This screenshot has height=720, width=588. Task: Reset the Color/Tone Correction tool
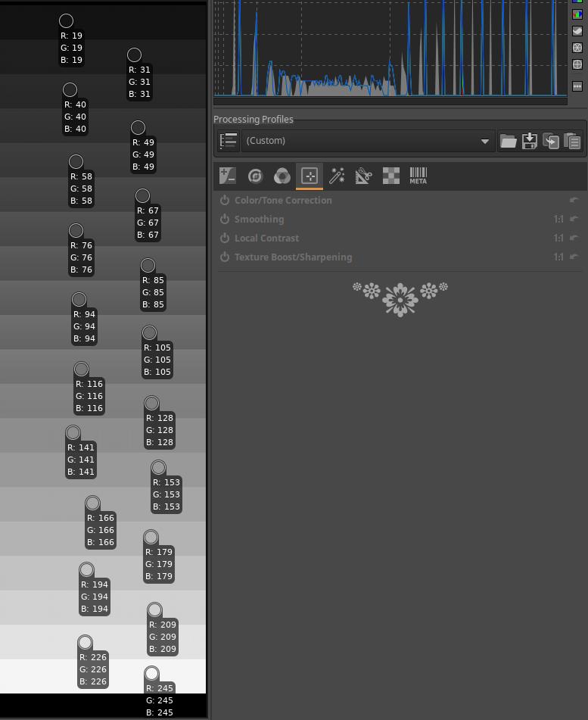(x=574, y=201)
